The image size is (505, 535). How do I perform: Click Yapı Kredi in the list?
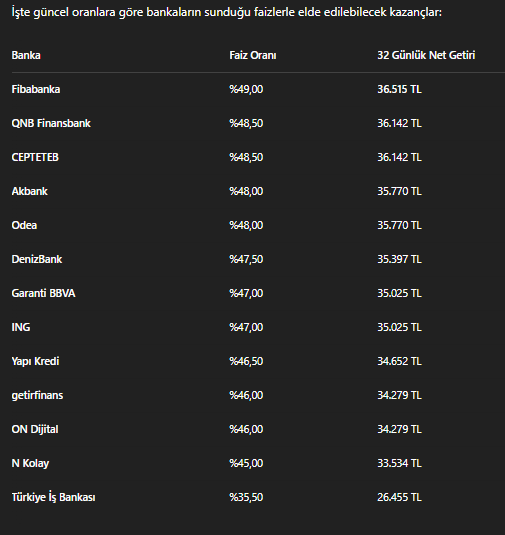click(35, 361)
